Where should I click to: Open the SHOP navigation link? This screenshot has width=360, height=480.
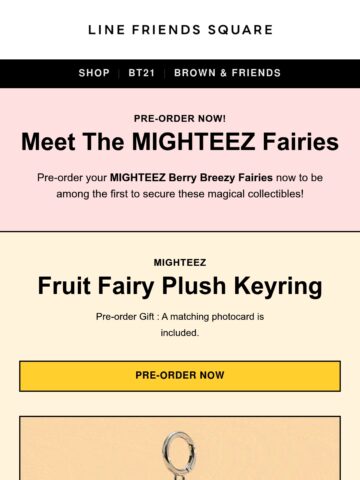pyautogui.click(x=94, y=73)
